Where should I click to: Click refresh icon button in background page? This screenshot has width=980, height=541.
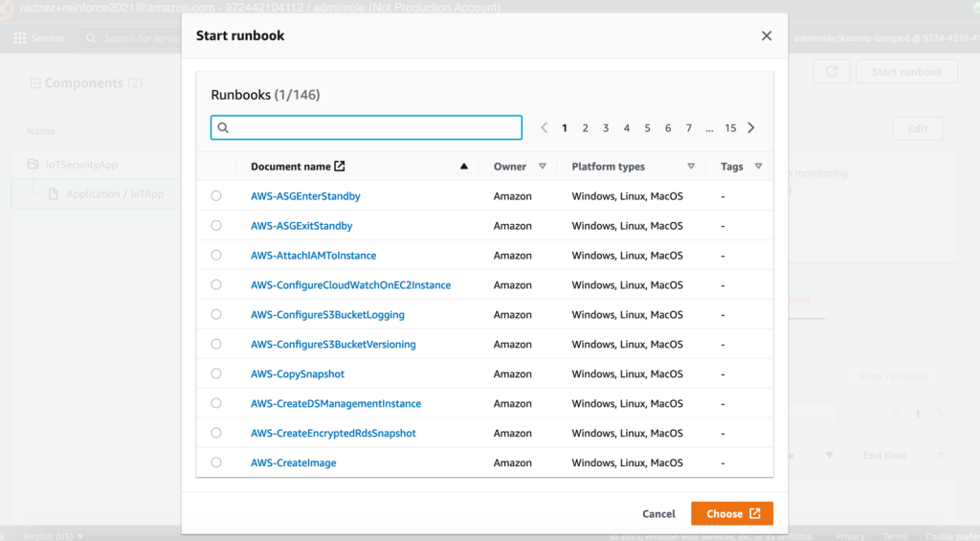coord(832,71)
